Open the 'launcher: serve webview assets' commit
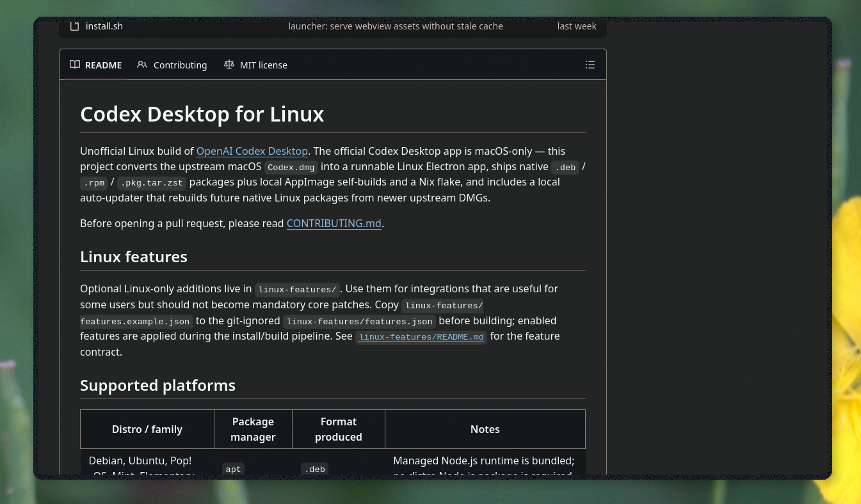Screen dimensions: 861x504 tap(396, 26)
